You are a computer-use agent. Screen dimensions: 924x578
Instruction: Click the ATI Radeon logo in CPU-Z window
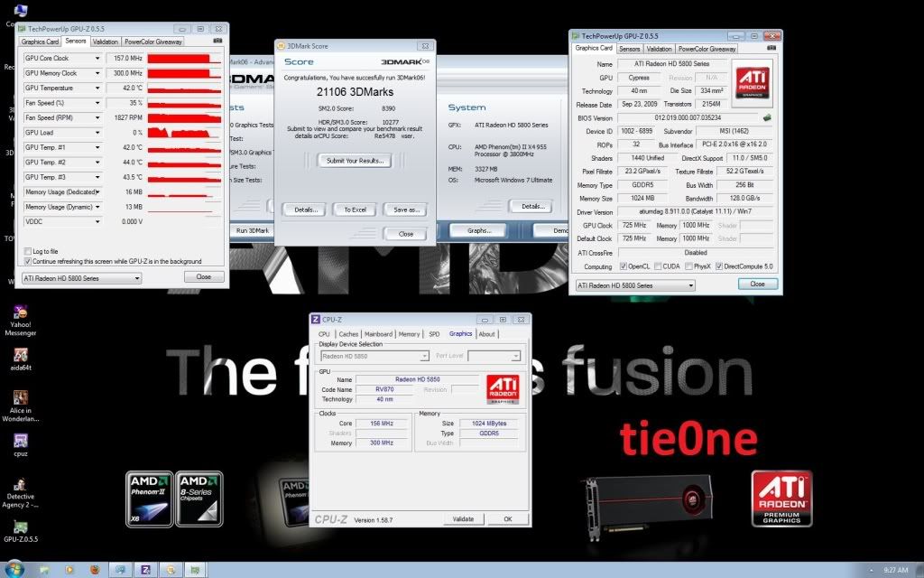point(503,389)
